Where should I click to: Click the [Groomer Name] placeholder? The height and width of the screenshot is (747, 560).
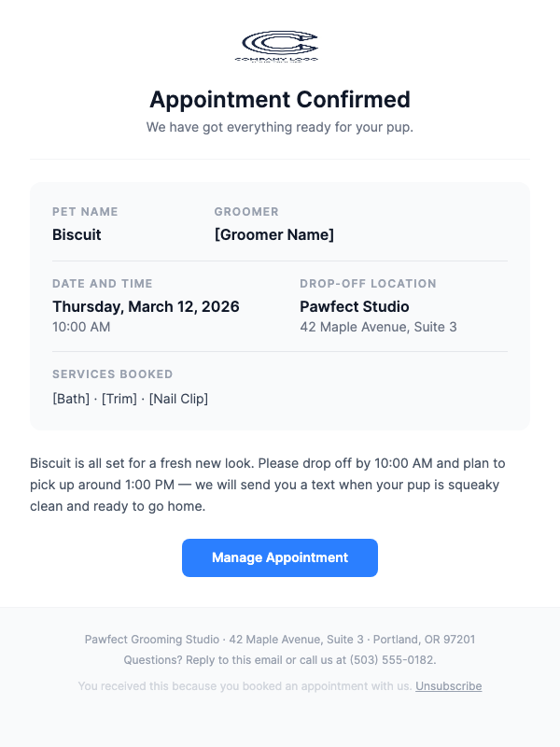pos(274,234)
